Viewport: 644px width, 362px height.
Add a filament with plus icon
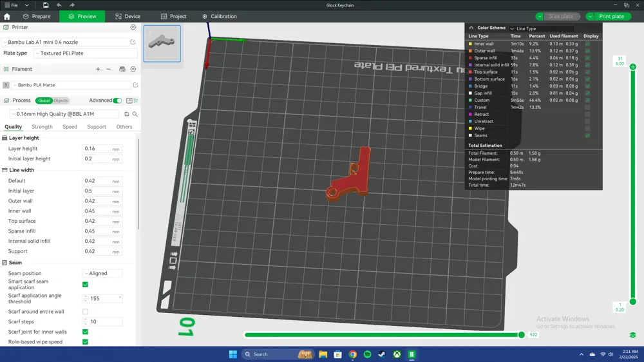(98, 69)
